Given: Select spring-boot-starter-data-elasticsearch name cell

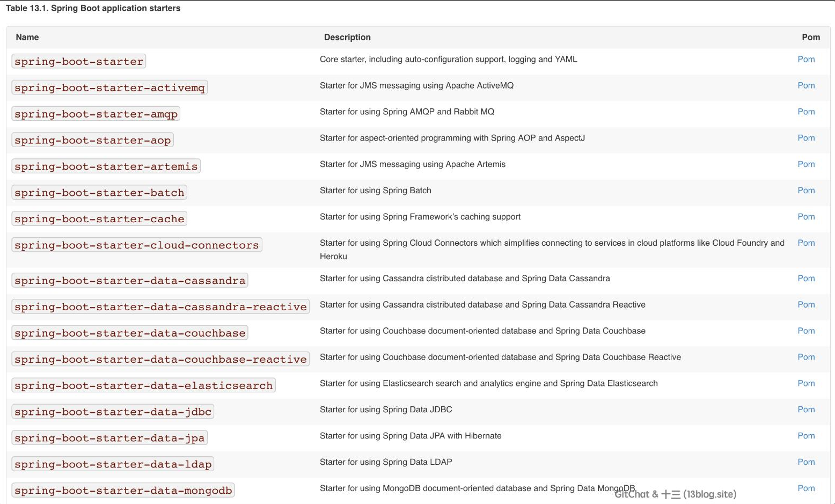Looking at the screenshot, I should [143, 386].
